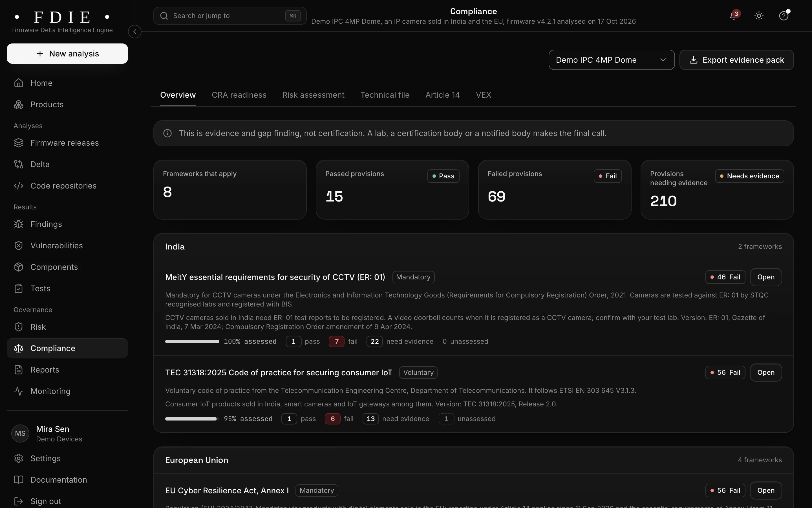Start a New analysis
Viewport: 812px width, 508px height.
pos(67,54)
